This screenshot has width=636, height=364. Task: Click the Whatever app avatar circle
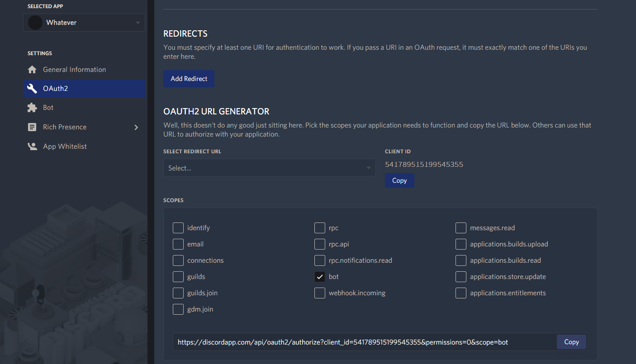(35, 23)
